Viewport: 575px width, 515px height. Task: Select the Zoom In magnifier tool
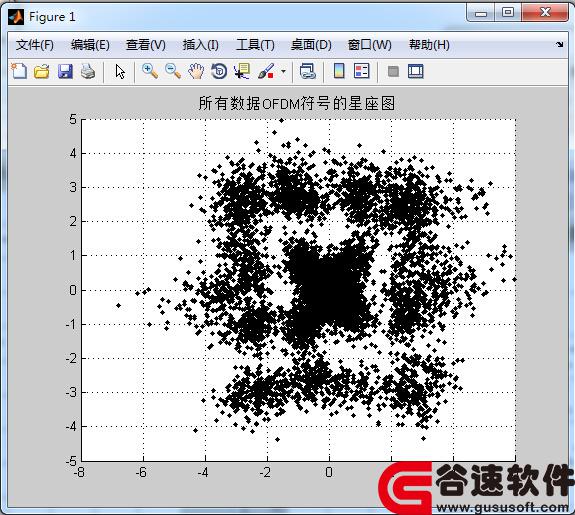click(x=150, y=71)
